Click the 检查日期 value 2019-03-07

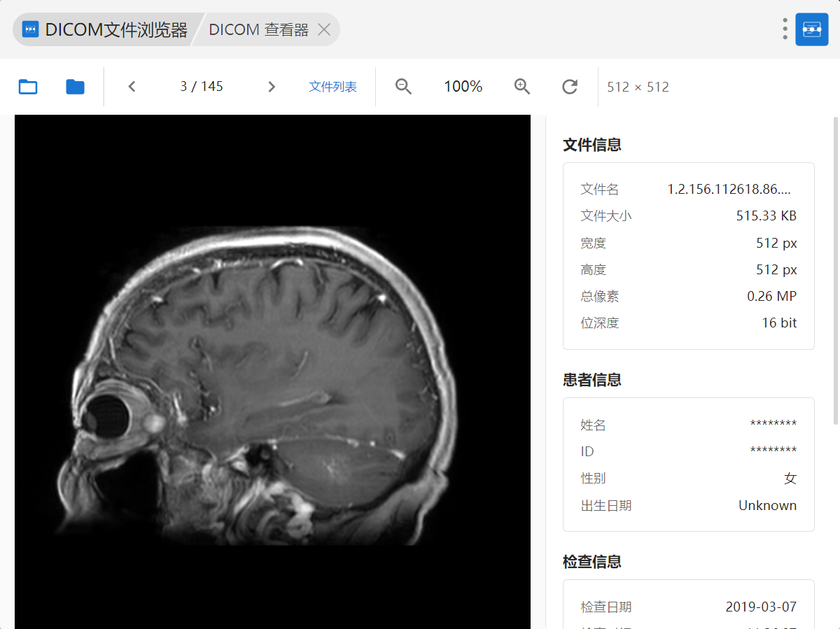point(761,607)
